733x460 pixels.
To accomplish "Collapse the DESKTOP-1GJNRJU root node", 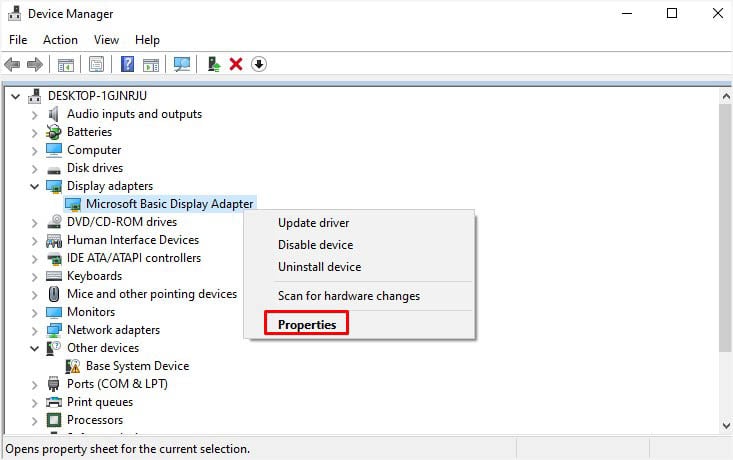I will click(x=15, y=96).
